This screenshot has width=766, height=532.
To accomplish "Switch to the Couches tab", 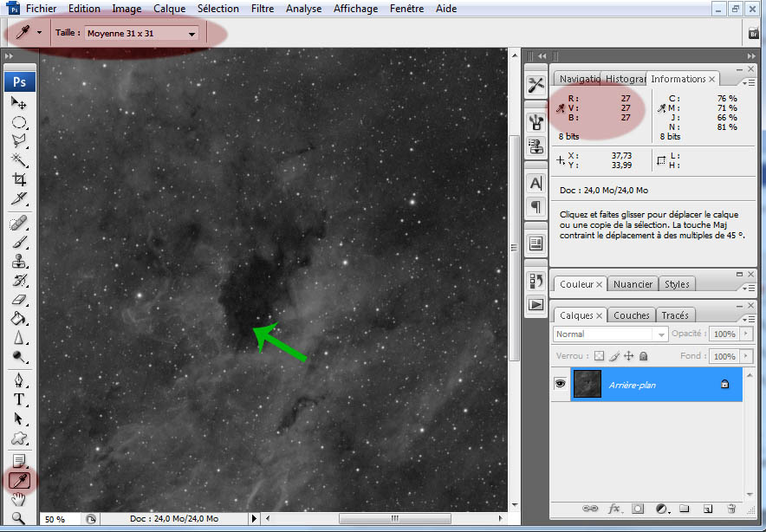I will coord(631,315).
